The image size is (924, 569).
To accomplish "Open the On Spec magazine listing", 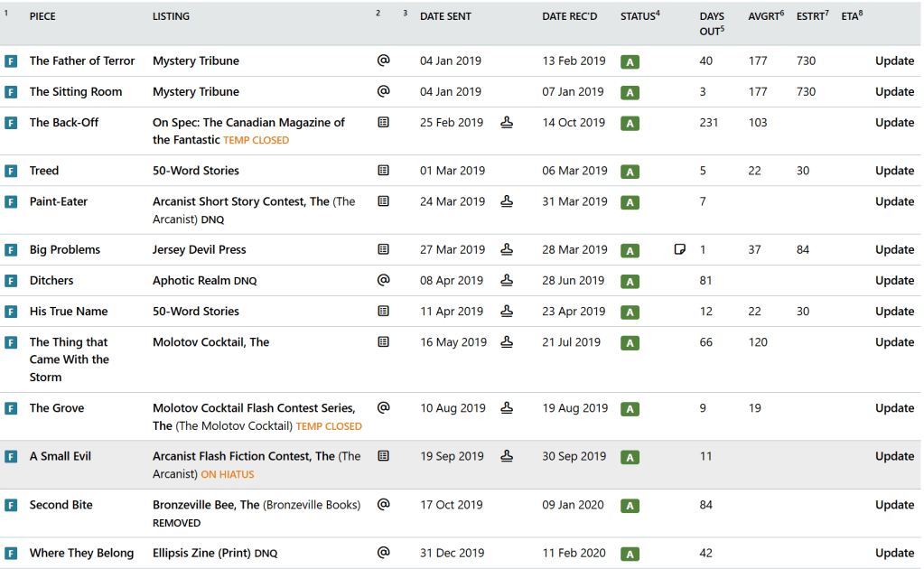I will [248, 122].
